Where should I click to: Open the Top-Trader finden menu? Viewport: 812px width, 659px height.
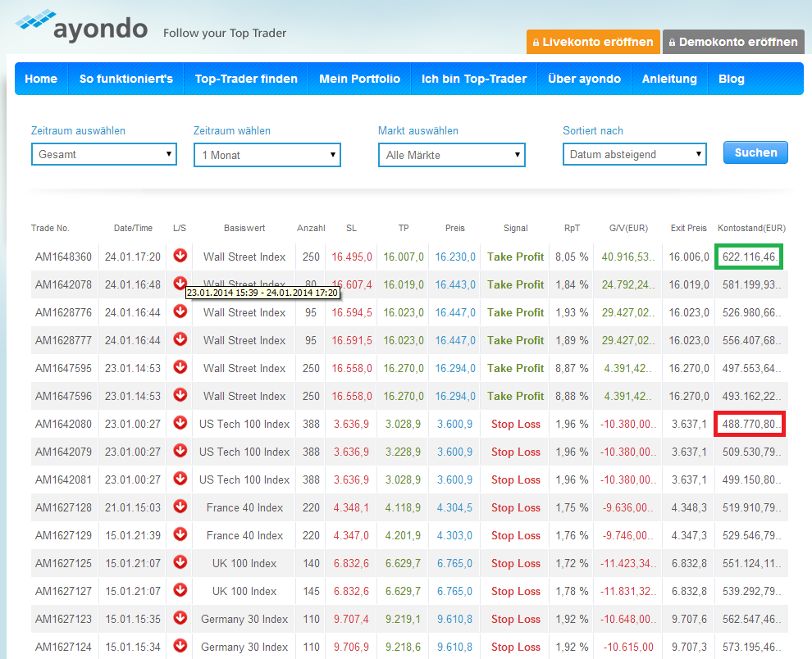coord(246,79)
